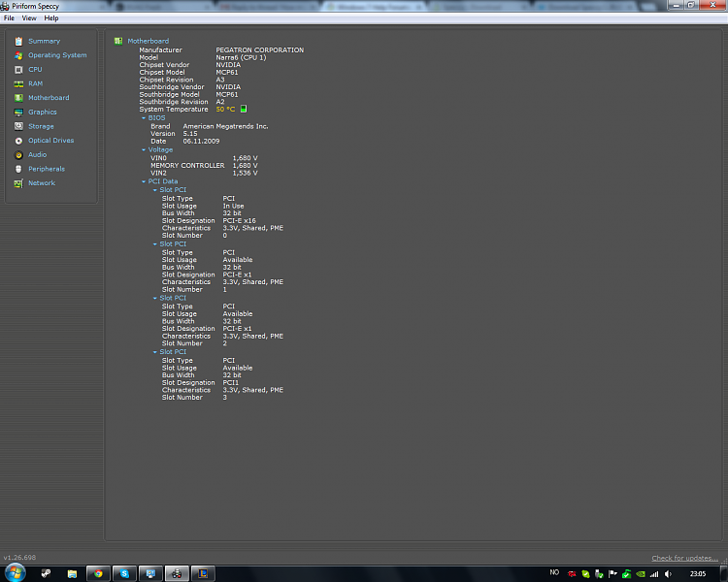Click the green system temperature indicator icon
This screenshot has width=728, height=582.
(244, 109)
